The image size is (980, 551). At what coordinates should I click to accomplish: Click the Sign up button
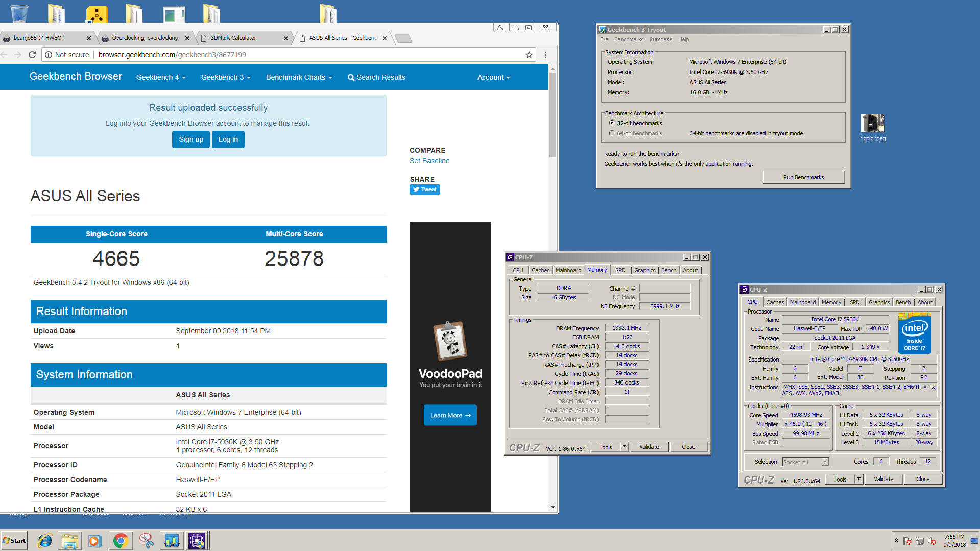point(191,139)
